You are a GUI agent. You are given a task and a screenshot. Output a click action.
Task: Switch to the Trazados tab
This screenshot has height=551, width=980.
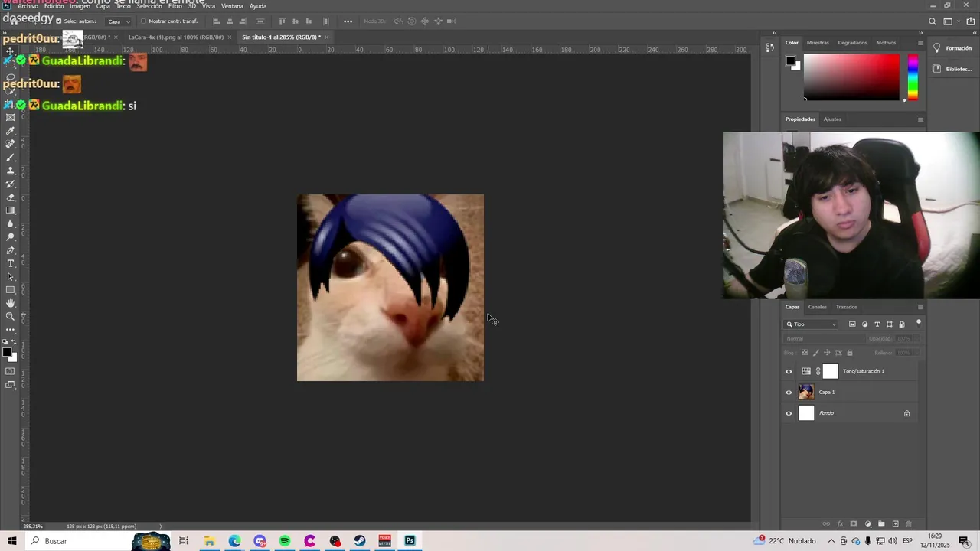point(847,307)
